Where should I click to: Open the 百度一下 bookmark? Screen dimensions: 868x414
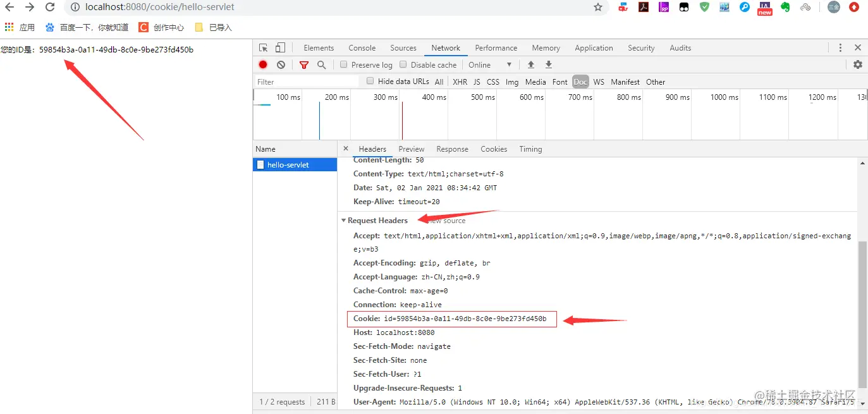(87, 27)
